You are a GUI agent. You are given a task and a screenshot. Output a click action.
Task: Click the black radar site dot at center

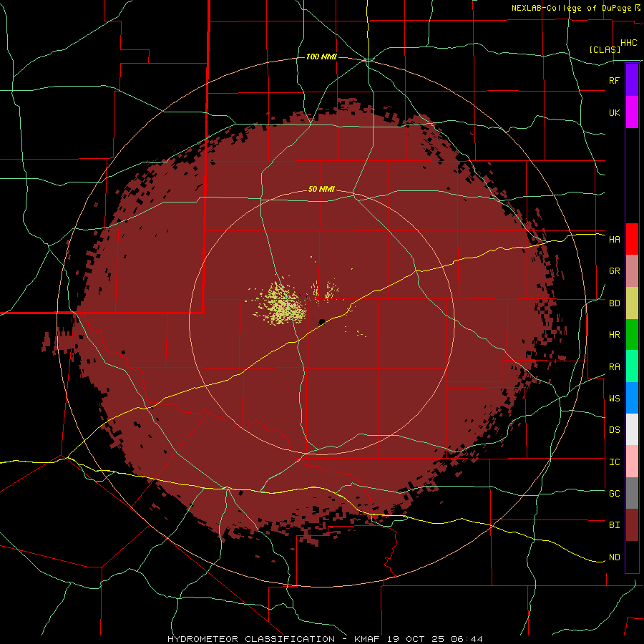(x=322, y=321)
